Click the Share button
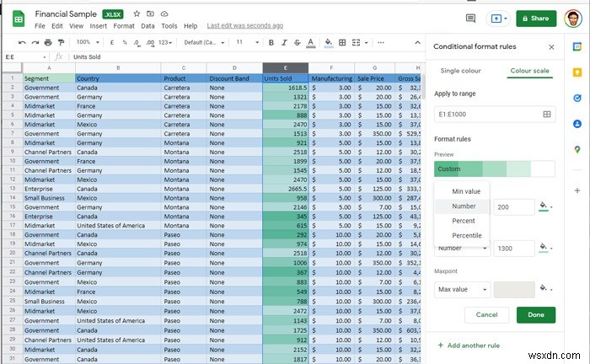The height and width of the screenshot is (364, 590). (x=536, y=19)
